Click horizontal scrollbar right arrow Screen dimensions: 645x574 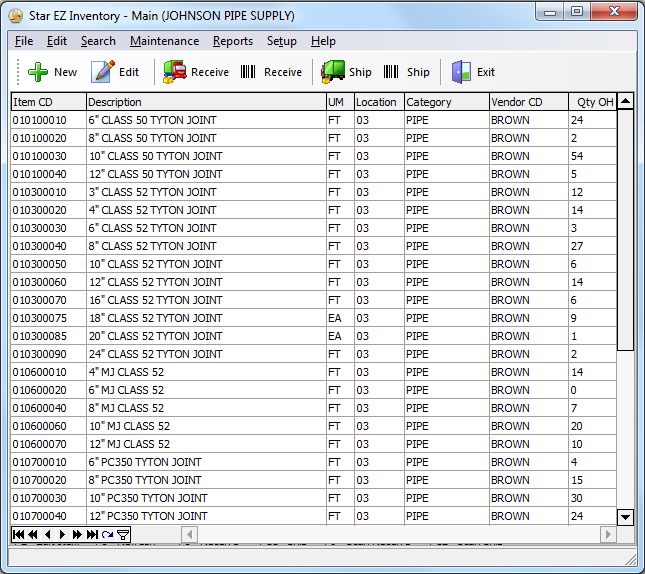coord(608,534)
